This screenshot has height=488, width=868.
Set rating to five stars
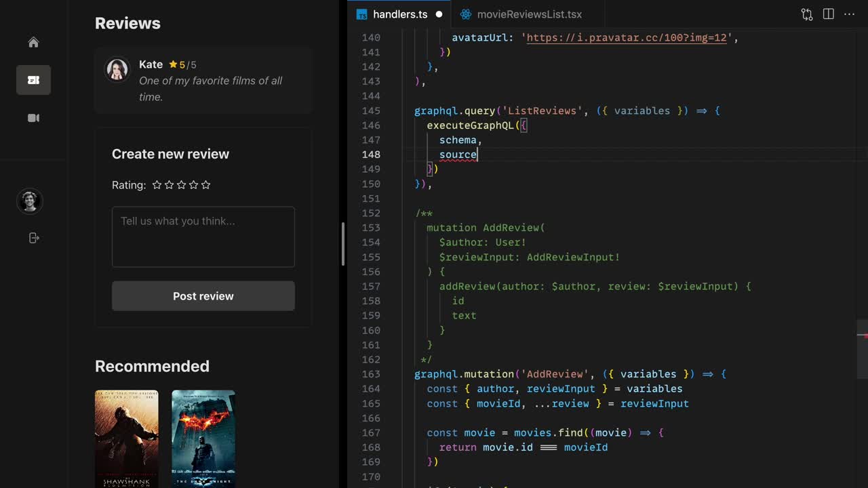pos(206,185)
